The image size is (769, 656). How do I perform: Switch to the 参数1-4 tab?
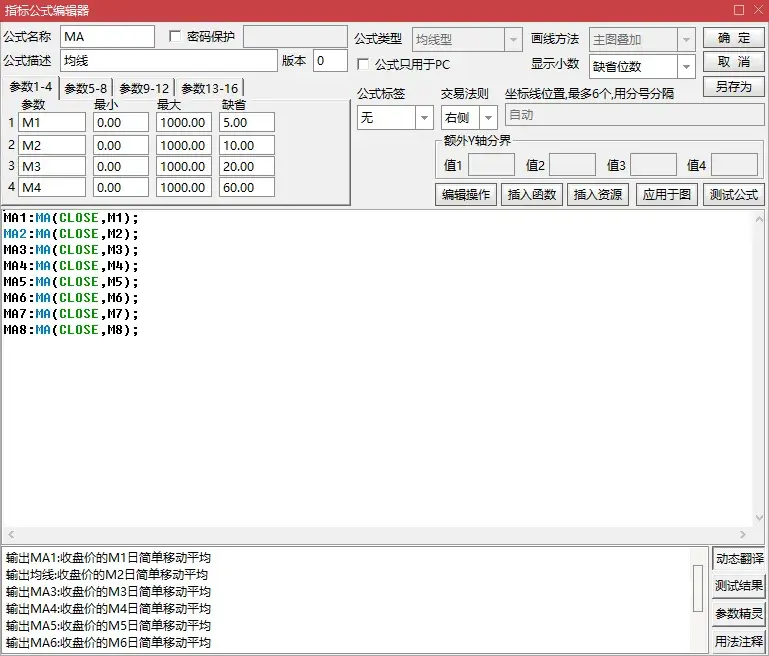[30, 87]
